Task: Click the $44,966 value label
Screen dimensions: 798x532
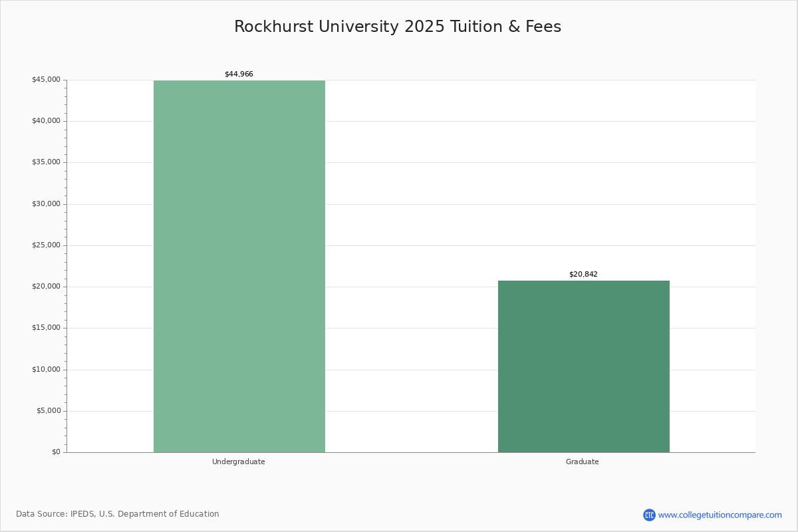Action: [x=239, y=74]
